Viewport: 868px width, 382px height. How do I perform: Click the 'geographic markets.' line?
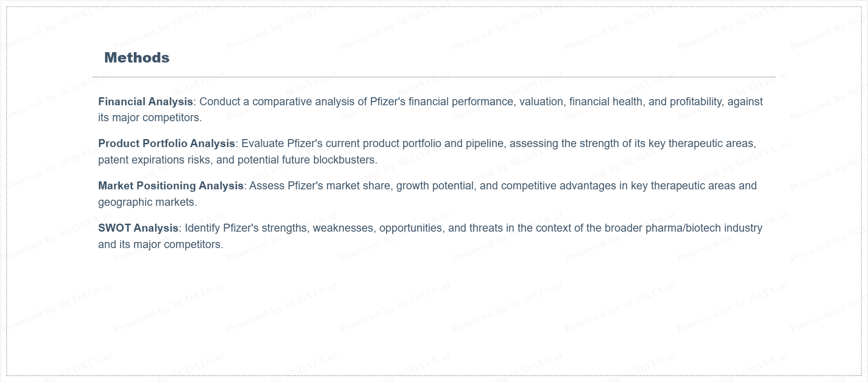[147, 202]
